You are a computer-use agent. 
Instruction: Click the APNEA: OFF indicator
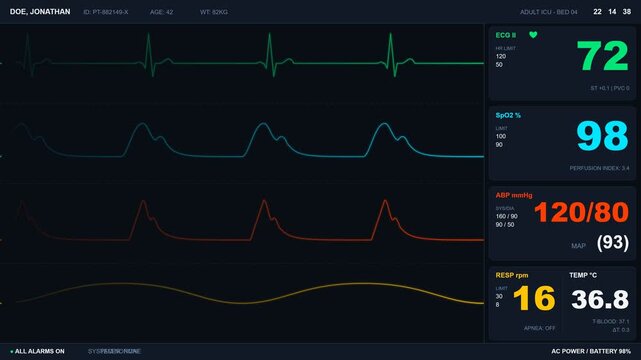(x=540, y=328)
